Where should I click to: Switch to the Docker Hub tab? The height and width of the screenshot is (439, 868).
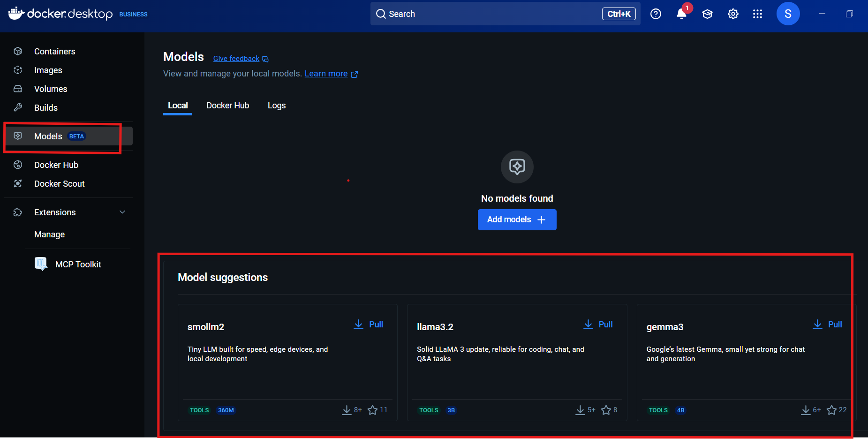coord(228,106)
